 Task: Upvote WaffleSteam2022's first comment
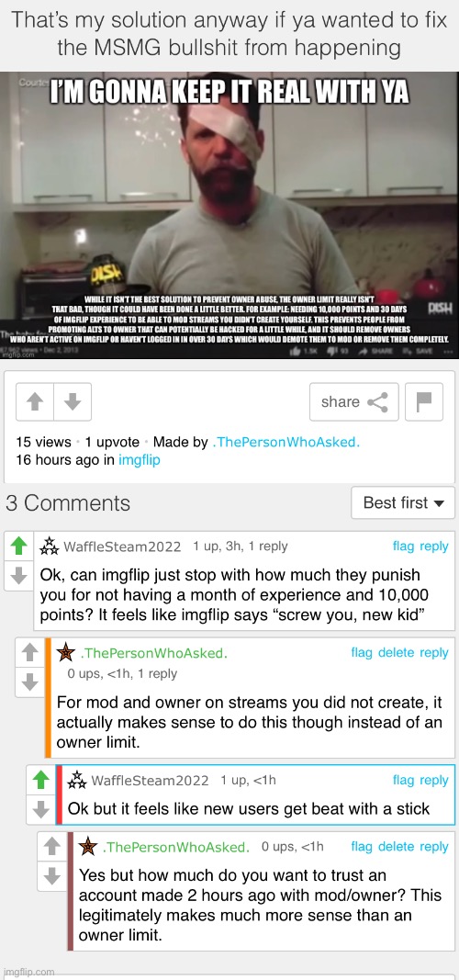coord(20,546)
